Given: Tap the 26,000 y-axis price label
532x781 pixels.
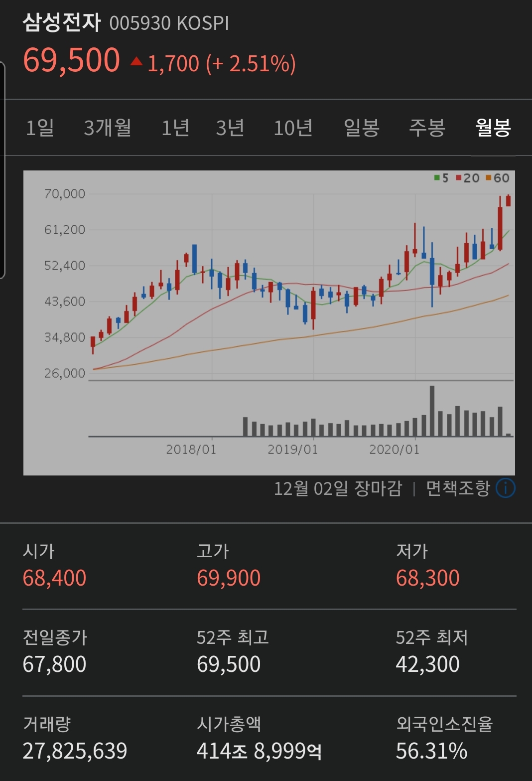Looking at the screenshot, I should (65, 373).
